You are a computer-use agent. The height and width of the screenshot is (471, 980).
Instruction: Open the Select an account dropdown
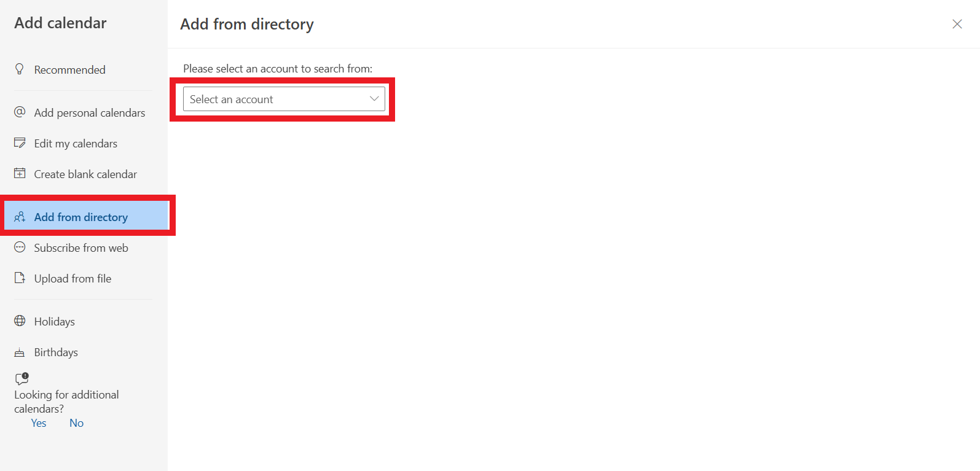coord(284,99)
